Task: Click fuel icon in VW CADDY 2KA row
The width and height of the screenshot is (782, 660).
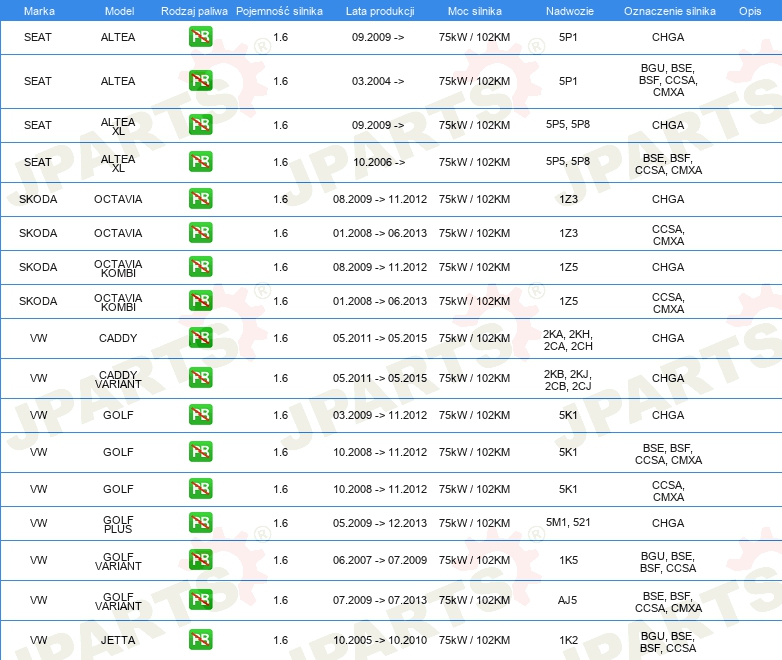Action: point(200,338)
